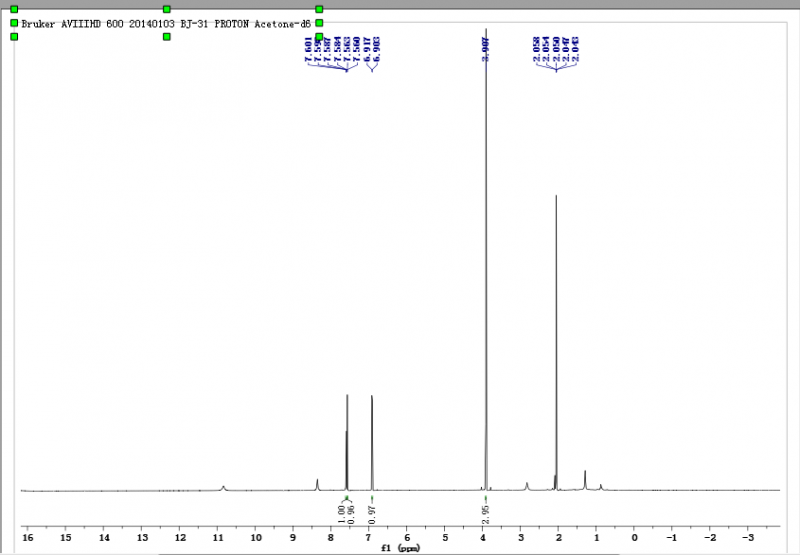Click the axis tick label 0

(x=634, y=537)
